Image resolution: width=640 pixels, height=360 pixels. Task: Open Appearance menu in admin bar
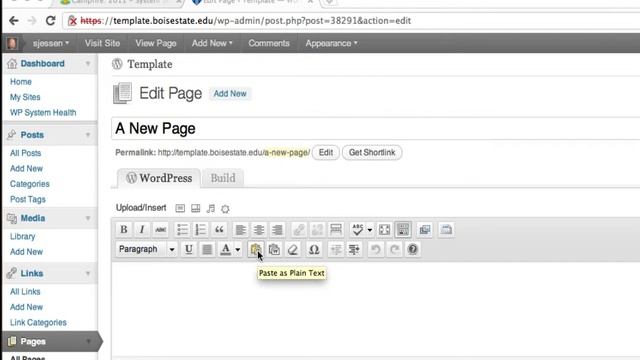(x=331, y=43)
